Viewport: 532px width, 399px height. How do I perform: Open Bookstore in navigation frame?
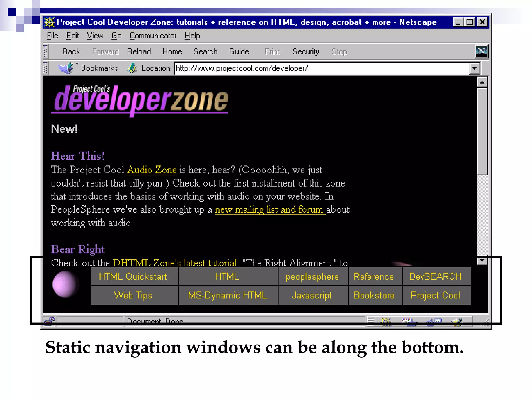[x=375, y=295]
